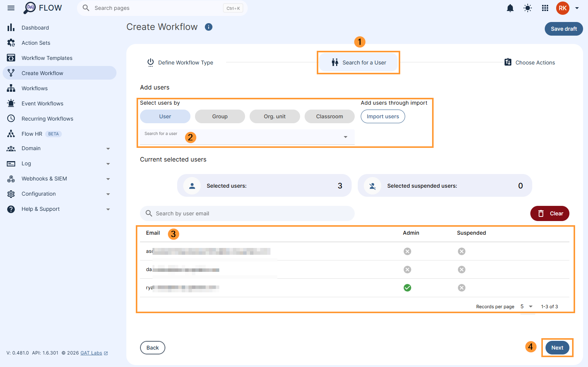The image size is (588, 367).
Task: Click the FLOW logo
Action: coord(42,8)
